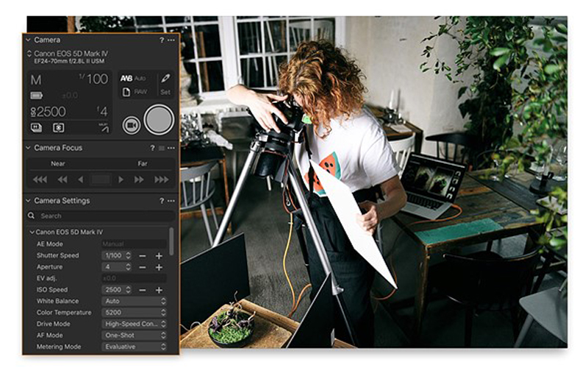Collapse the Canon EOS 5D Mark IV settings group
This screenshot has height=373, width=588.
click(x=32, y=232)
